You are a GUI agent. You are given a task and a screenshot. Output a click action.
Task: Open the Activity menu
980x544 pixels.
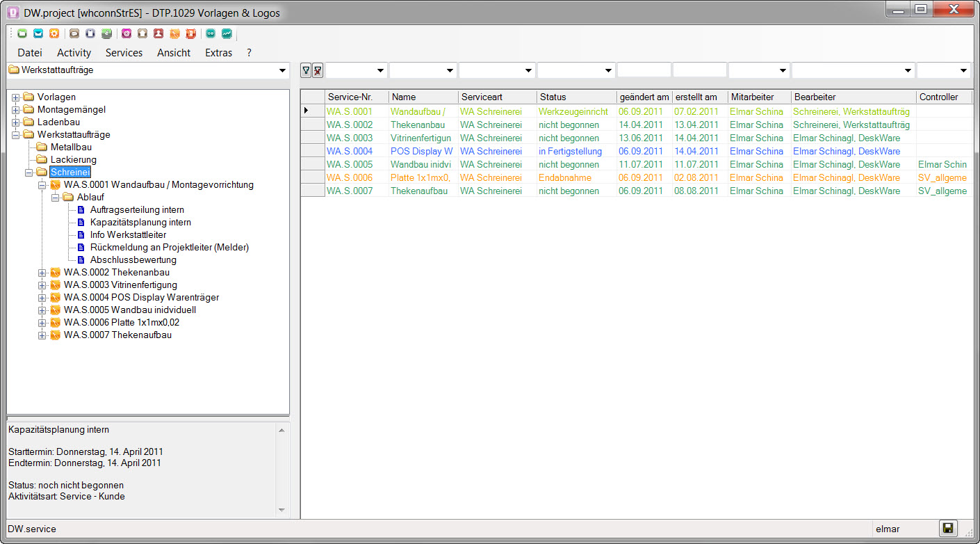[x=74, y=53]
